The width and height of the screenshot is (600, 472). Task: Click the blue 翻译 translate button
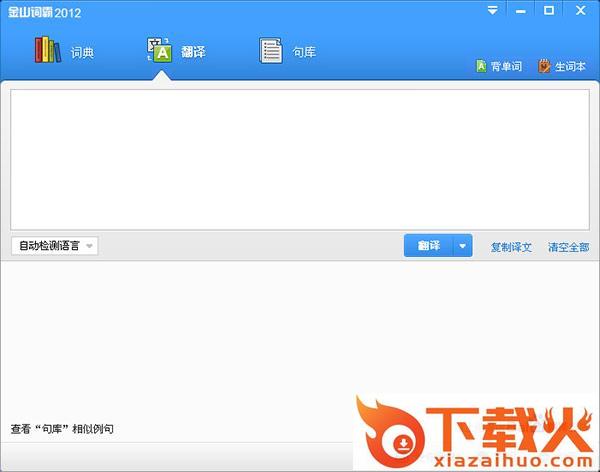pyautogui.click(x=429, y=245)
